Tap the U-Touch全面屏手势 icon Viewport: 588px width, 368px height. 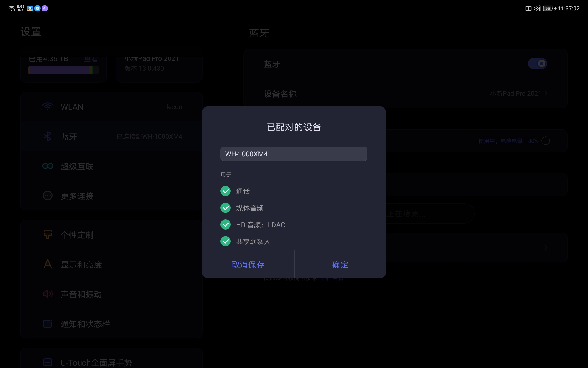tap(48, 362)
